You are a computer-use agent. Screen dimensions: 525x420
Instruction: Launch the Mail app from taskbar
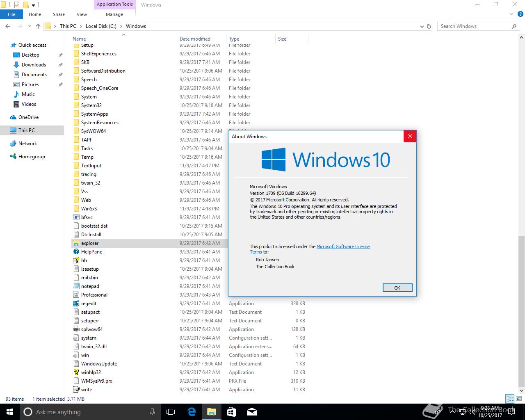(x=251, y=412)
